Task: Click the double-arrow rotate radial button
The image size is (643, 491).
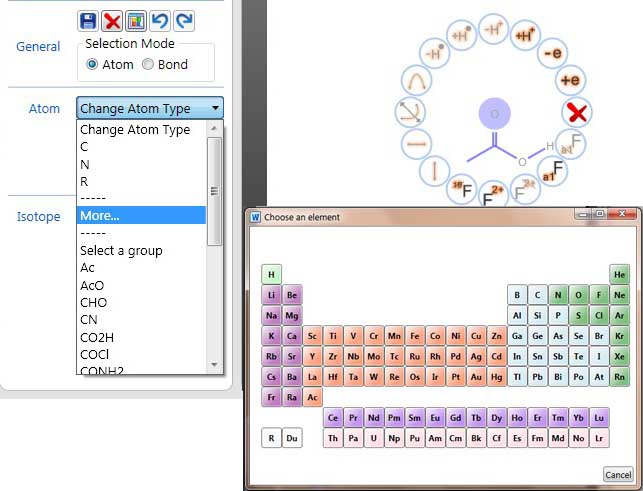Action: 410,112
